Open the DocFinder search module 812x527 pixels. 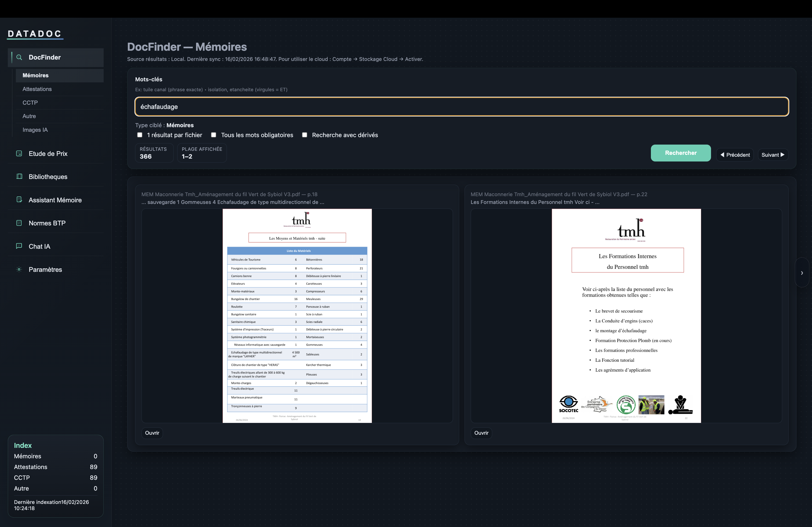(44, 57)
